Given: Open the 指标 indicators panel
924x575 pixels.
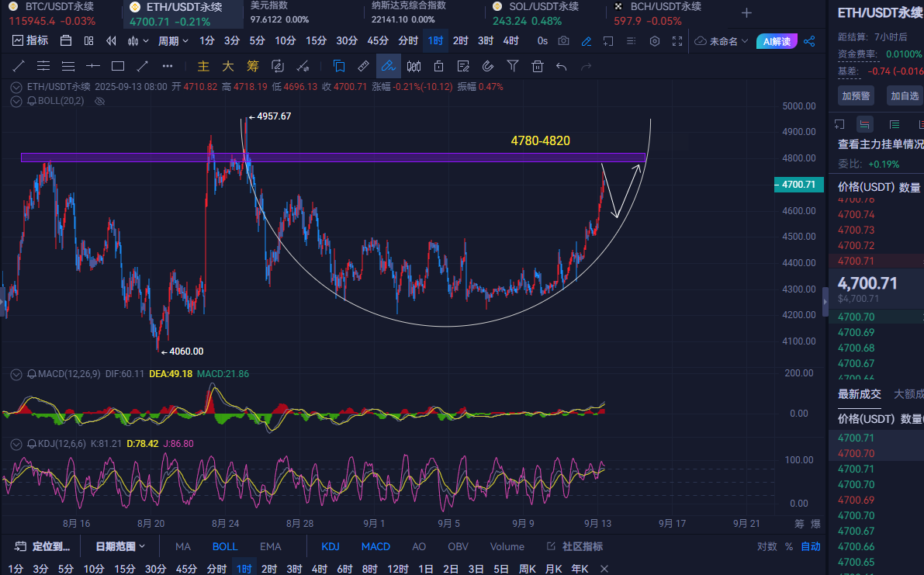Looking at the screenshot, I should [30, 40].
